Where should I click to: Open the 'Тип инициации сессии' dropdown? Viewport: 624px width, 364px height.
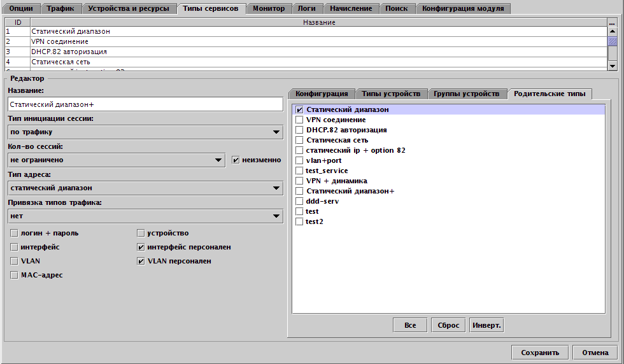click(x=145, y=132)
